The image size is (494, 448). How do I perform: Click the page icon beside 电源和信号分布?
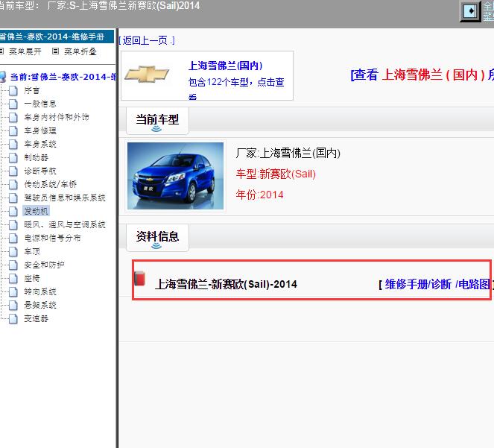tap(13, 239)
